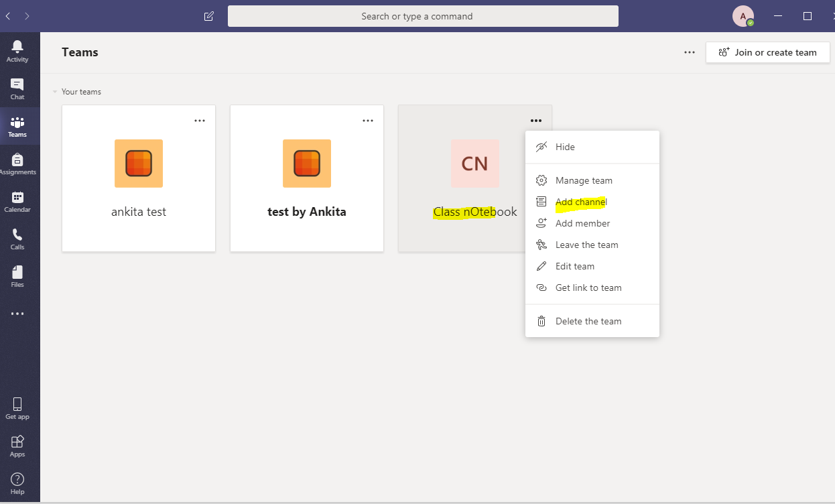Choose Leave the team option
This screenshot has width=835, height=504.
click(592, 245)
